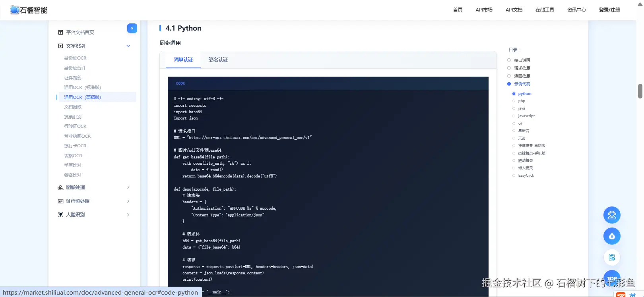Click the 同步调用 subheading

pos(170,43)
